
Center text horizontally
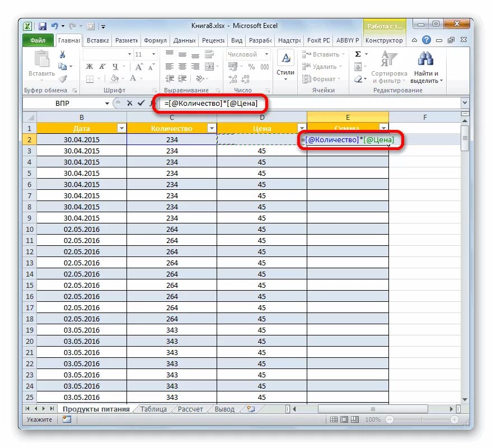182,66
